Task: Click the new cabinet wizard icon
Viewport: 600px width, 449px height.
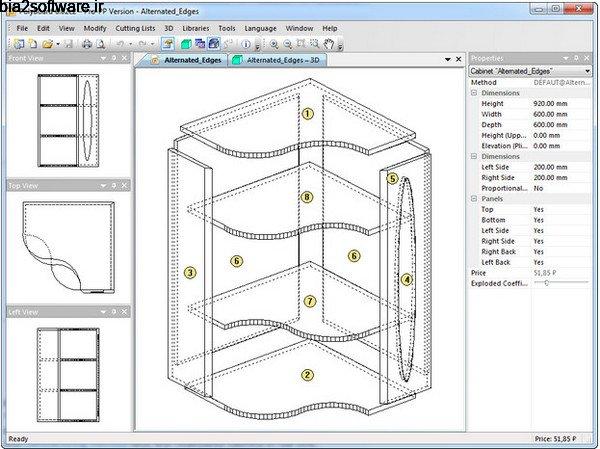Action: (19, 44)
